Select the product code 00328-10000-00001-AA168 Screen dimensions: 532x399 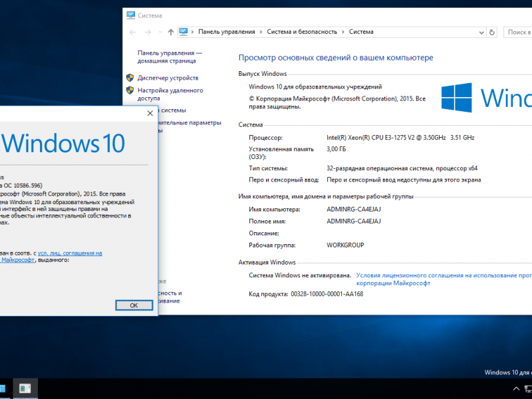327,294
